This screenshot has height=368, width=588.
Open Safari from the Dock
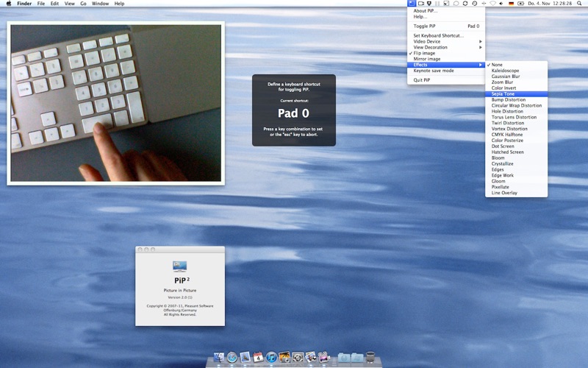pos(232,357)
